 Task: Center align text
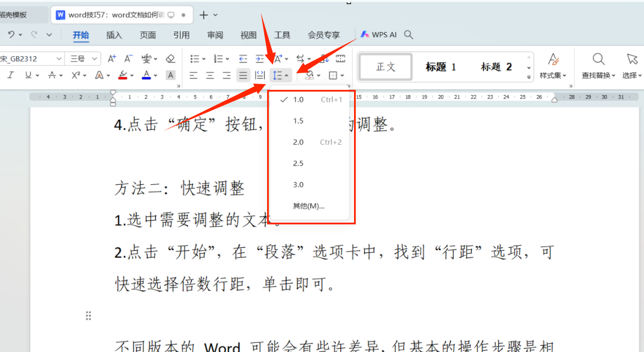[x=210, y=75]
